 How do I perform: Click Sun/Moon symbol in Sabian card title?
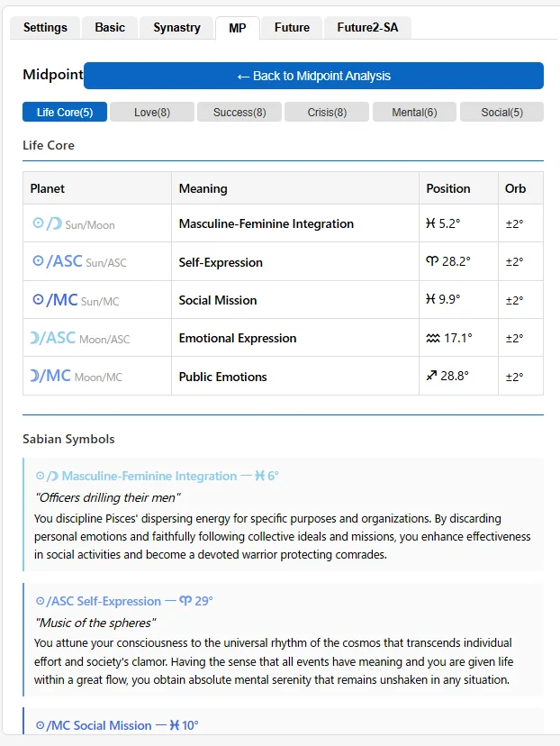47,476
